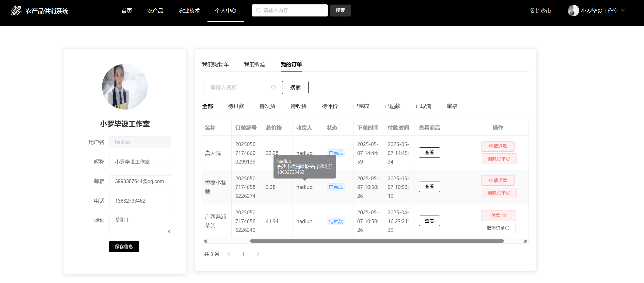Screen dimensions: 644x283
Task: Click the small user avatar in header
Action: [x=573, y=11]
